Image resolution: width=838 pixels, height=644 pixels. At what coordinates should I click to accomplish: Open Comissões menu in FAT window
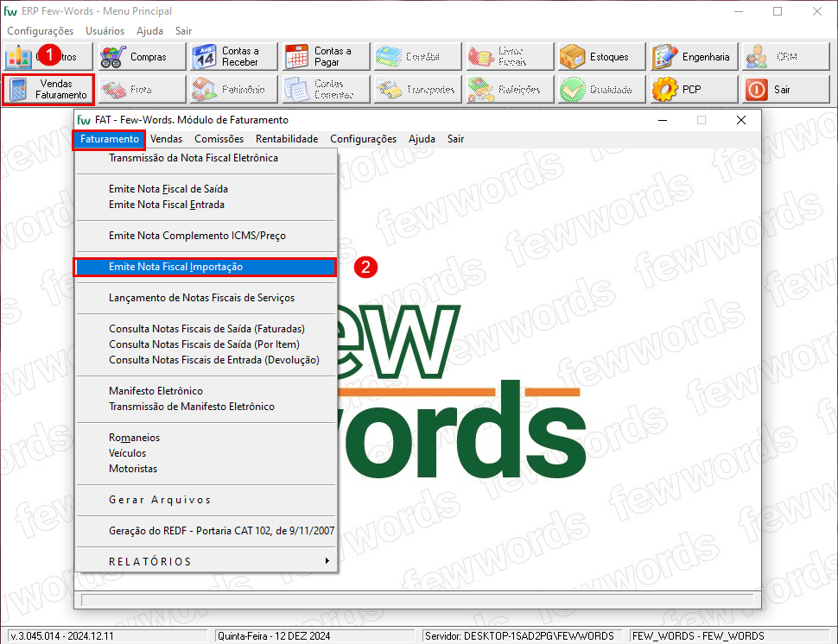coord(219,139)
